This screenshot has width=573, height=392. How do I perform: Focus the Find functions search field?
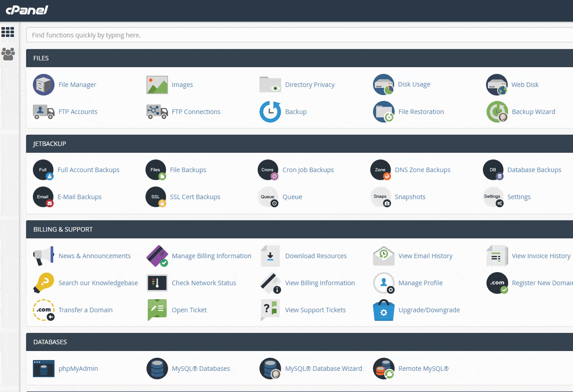(300, 35)
